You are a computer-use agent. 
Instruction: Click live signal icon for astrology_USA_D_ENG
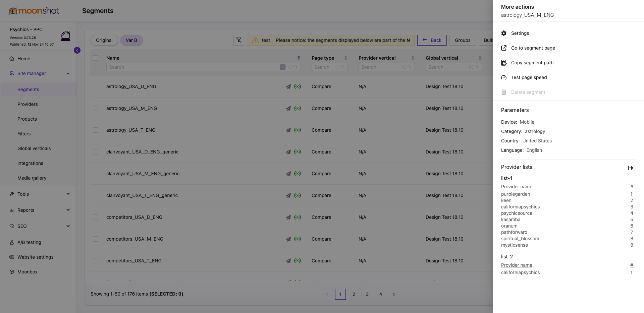tap(298, 86)
